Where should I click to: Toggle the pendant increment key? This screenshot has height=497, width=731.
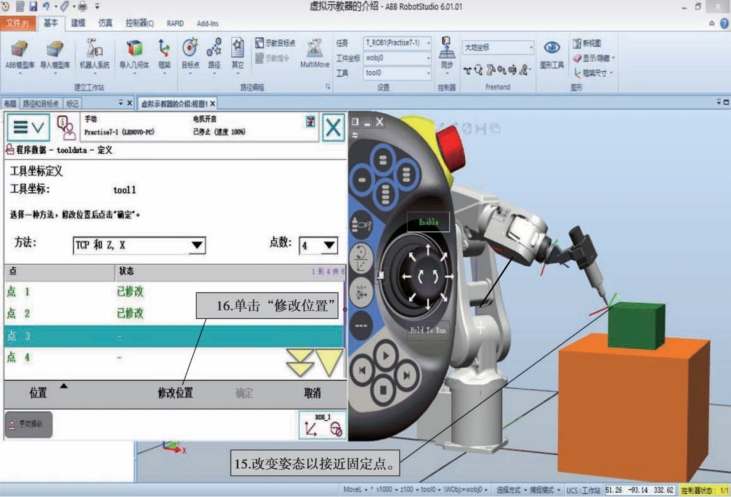[x=361, y=325]
